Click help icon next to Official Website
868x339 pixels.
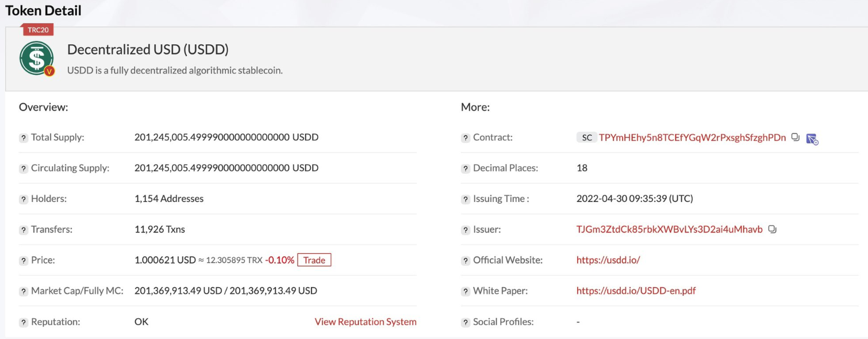pos(466,261)
